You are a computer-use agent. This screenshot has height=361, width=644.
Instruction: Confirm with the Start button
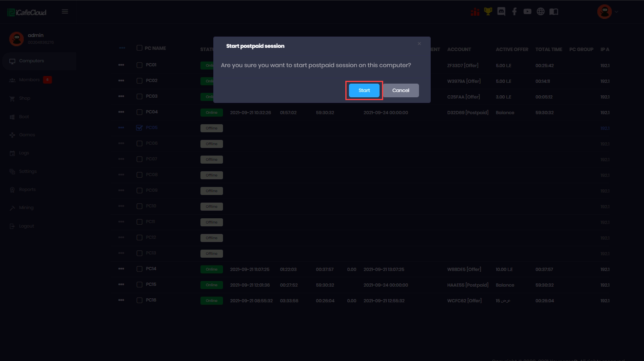click(x=364, y=90)
